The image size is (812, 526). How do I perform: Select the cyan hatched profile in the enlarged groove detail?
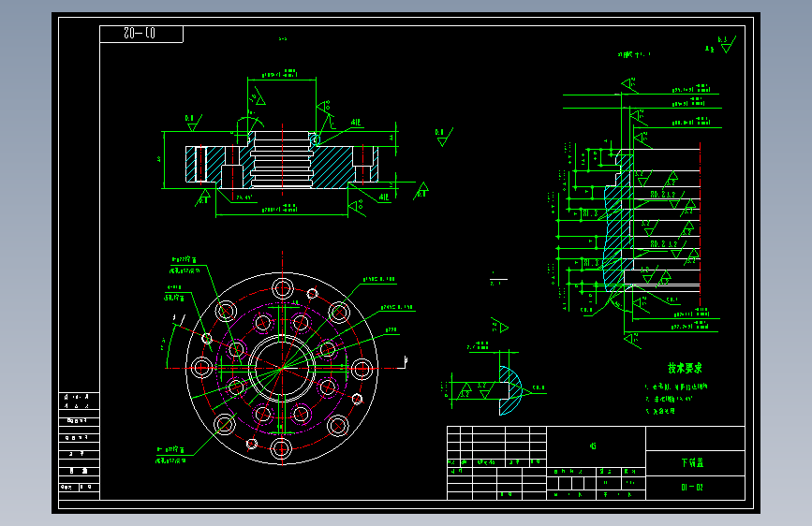coord(619,223)
